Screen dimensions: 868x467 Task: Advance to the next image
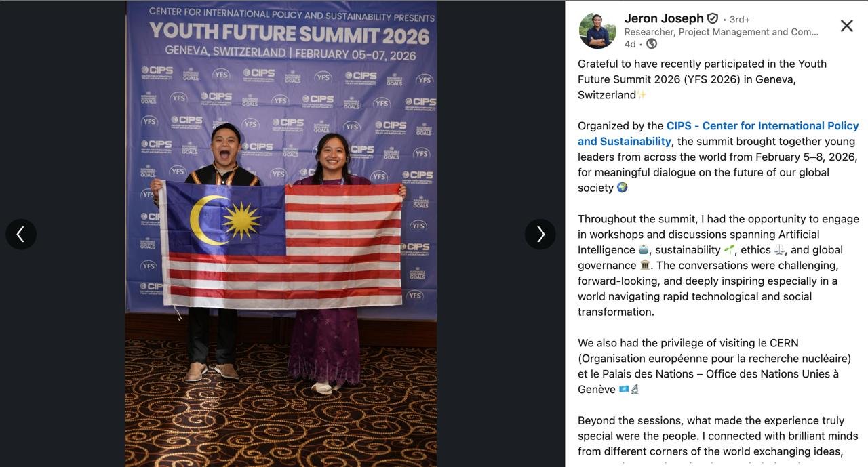[540, 234]
